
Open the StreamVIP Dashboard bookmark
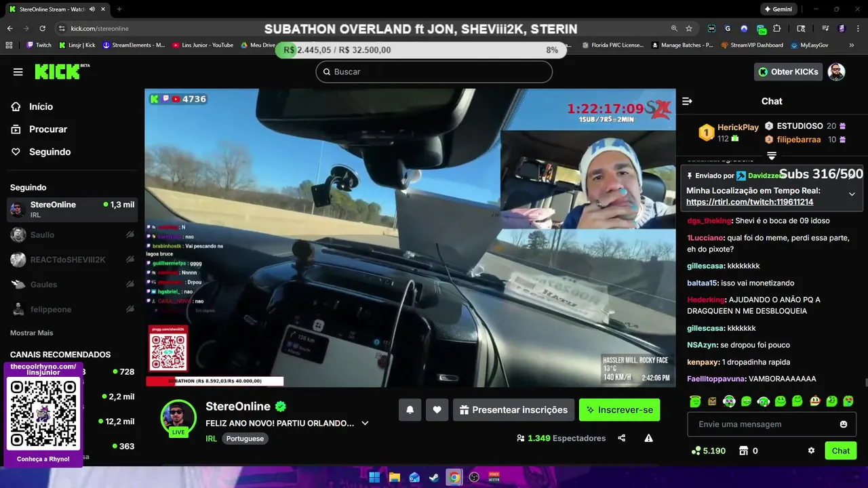[x=752, y=45]
